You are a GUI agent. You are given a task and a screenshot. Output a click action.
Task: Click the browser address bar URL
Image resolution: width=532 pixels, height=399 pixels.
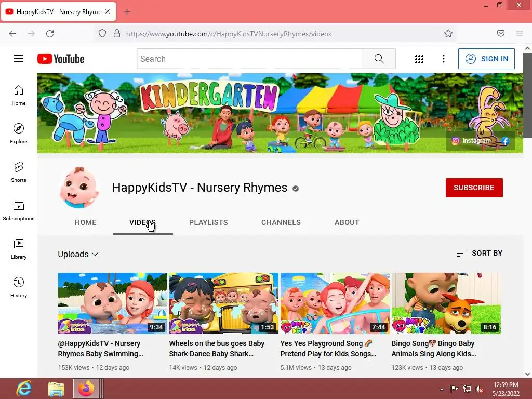pyautogui.click(x=229, y=34)
